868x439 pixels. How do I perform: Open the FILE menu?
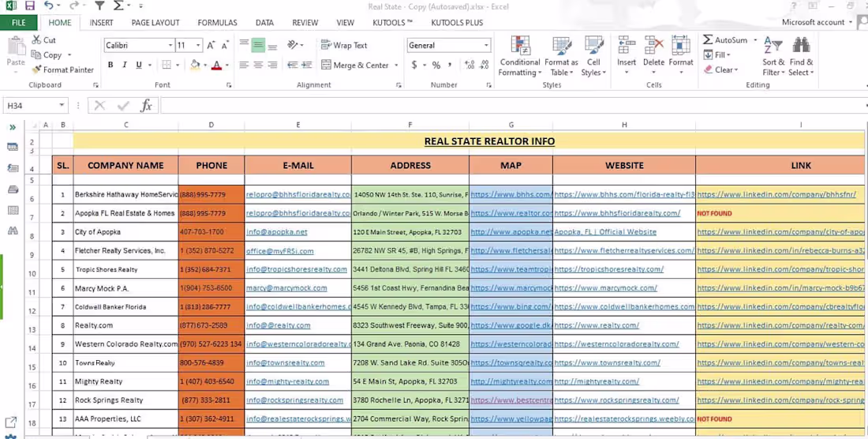19,23
